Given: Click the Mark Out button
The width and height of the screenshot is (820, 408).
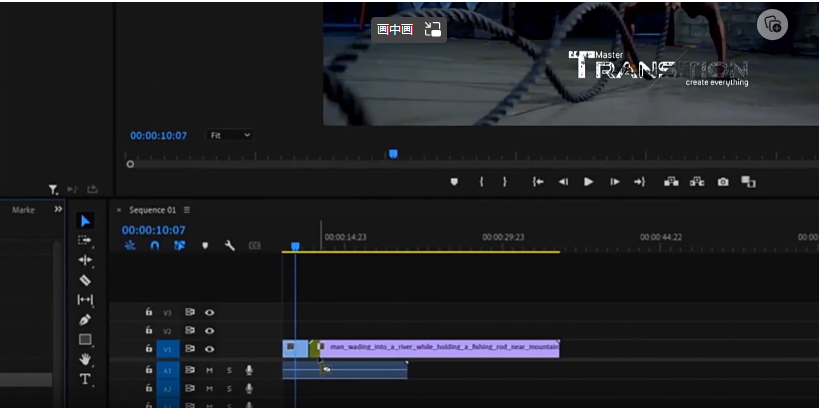Looking at the screenshot, I should tap(505, 182).
